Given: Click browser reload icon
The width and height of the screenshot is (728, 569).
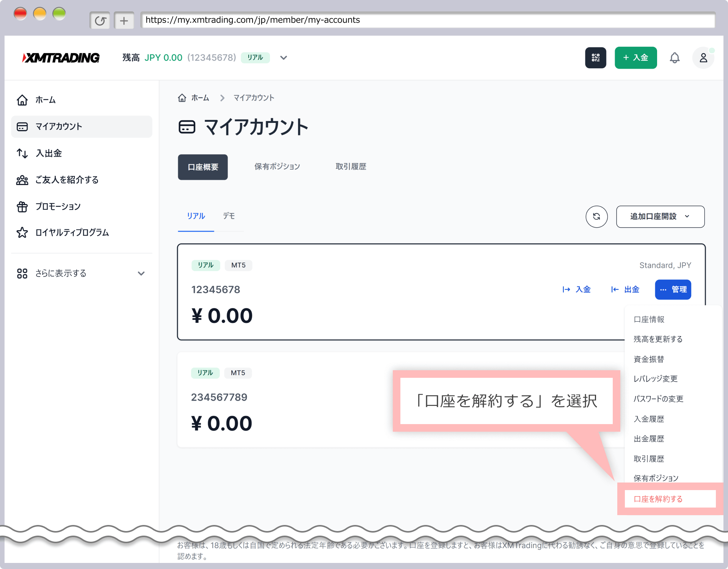Looking at the screenshot, I should (x=100, y=20).
